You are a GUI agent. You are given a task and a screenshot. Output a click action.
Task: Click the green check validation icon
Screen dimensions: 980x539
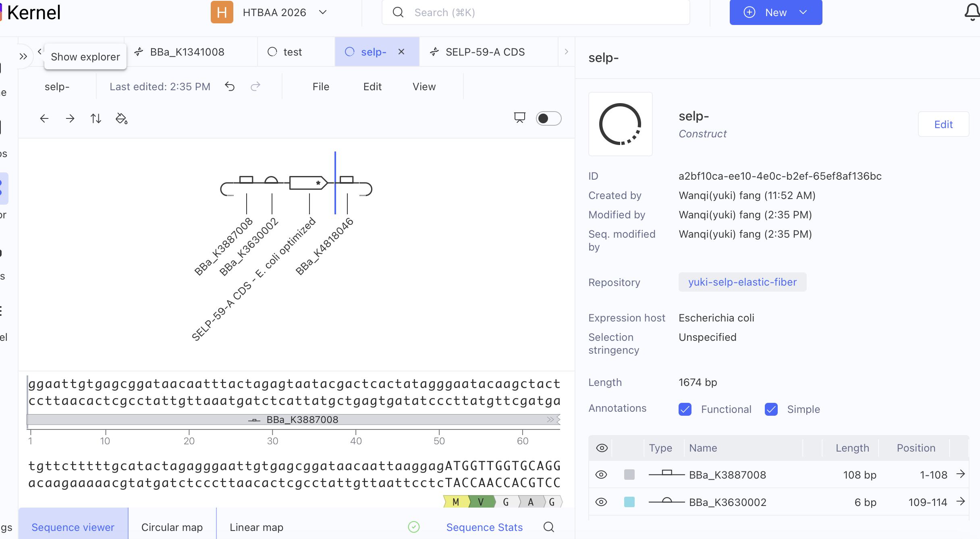coord(414,527)
